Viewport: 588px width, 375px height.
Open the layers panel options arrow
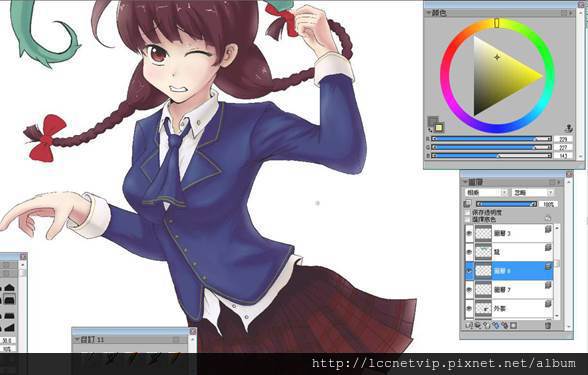pos(559,183)
